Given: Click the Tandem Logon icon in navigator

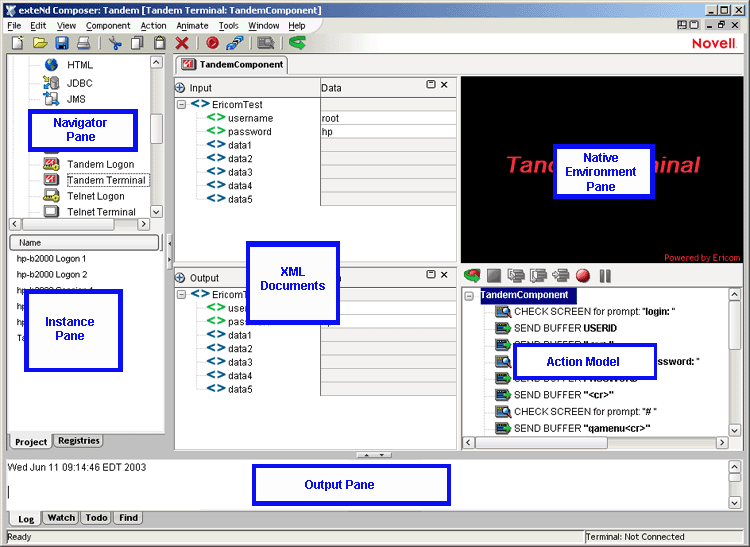Looking at the screenshot, I should pyautogui.click(x=51, y=164).
